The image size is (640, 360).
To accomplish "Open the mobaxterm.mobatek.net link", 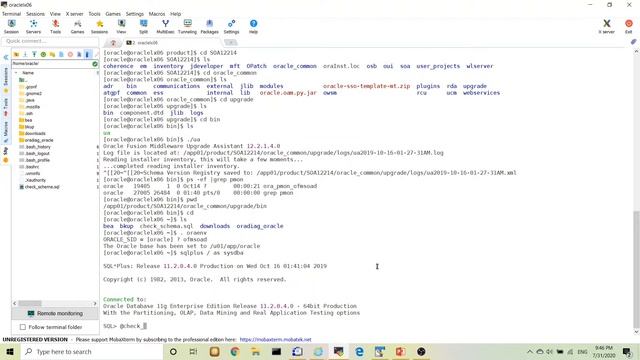I will point(275,340).
